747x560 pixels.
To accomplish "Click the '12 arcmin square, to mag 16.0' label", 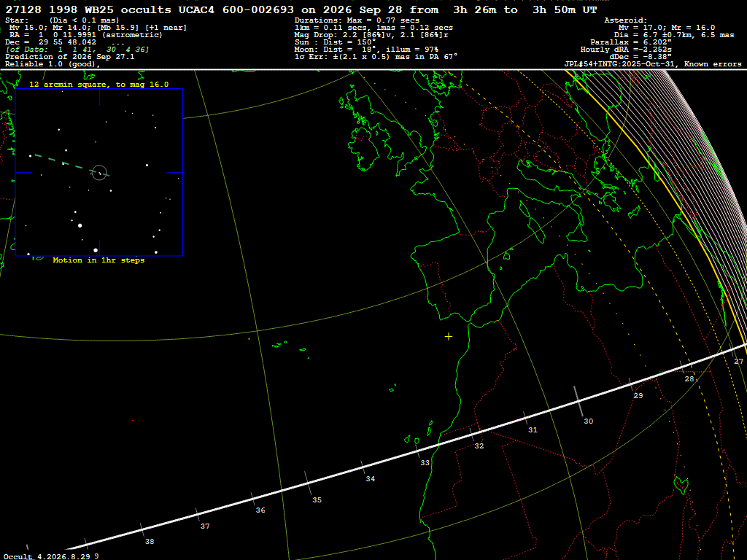I will (99, 85).
